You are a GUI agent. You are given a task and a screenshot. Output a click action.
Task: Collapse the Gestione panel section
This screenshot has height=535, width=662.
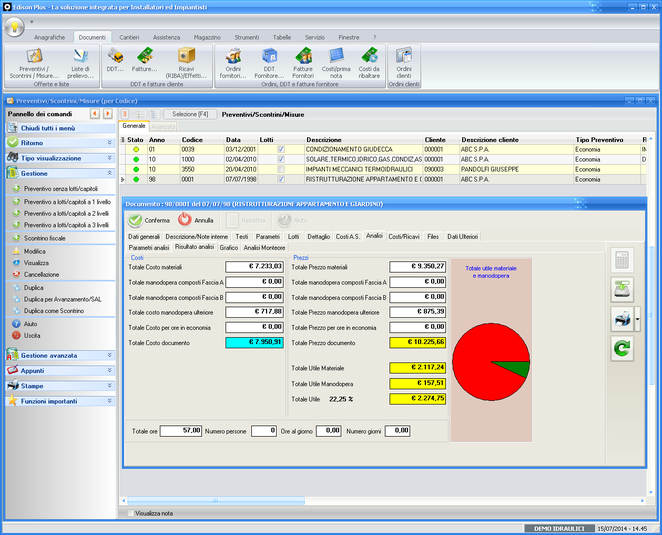point(108,173)
